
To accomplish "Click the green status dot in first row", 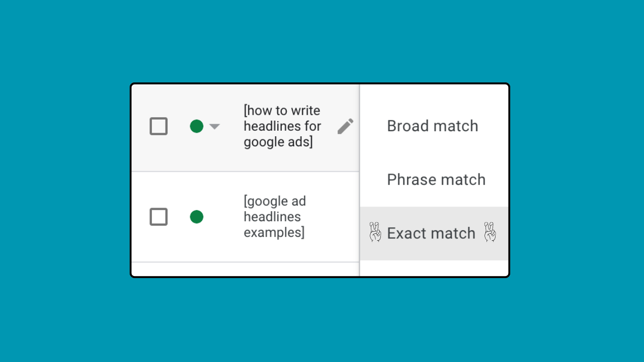I will (x=196, y=126).
